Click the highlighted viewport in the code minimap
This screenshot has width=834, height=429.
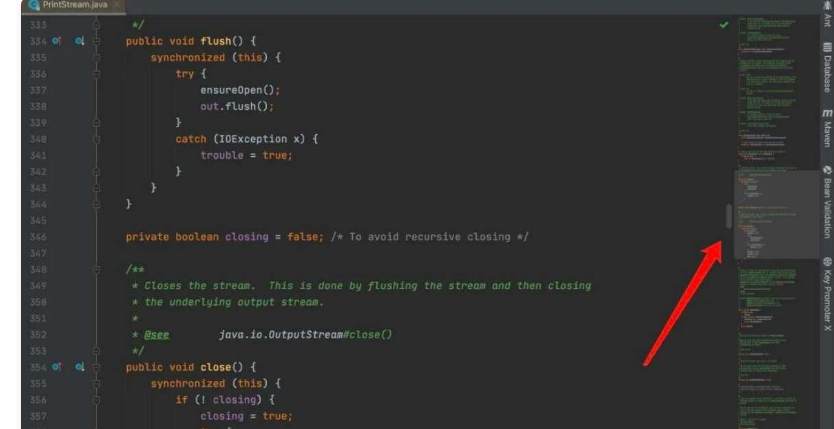coord(775,215)
